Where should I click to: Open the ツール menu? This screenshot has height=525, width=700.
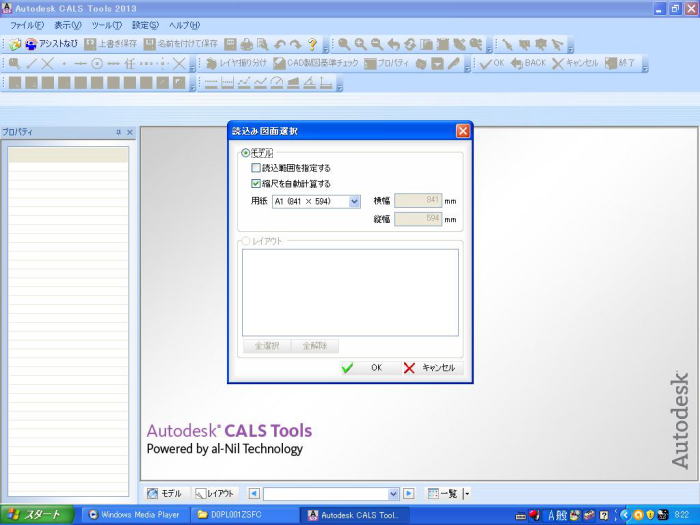click(107, 25)
